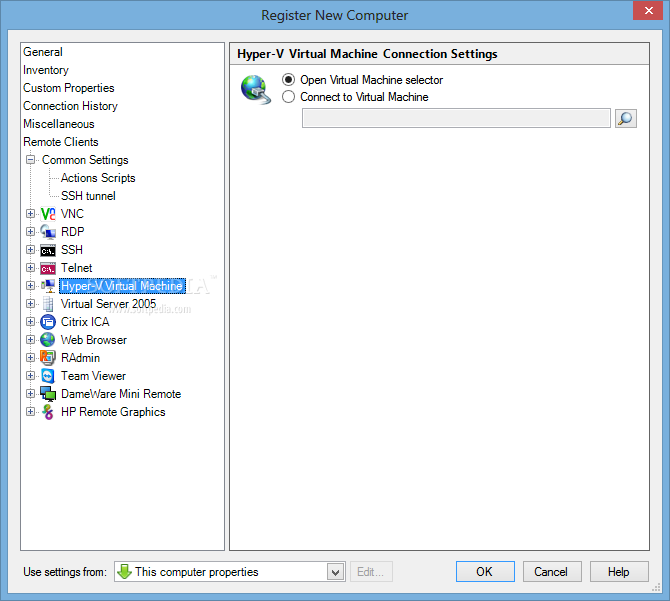
Task: Expand the Team Viewer node
Action: coord(30,375)
